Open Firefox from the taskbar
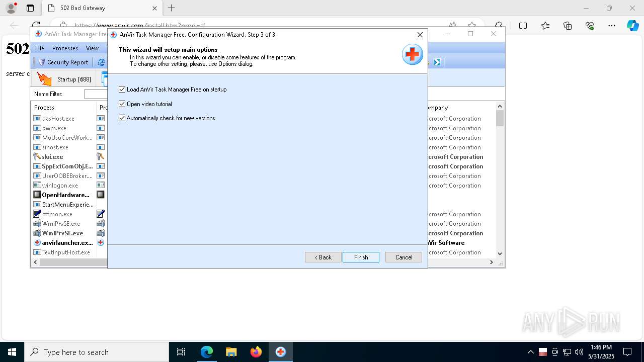 coord(256,352)
